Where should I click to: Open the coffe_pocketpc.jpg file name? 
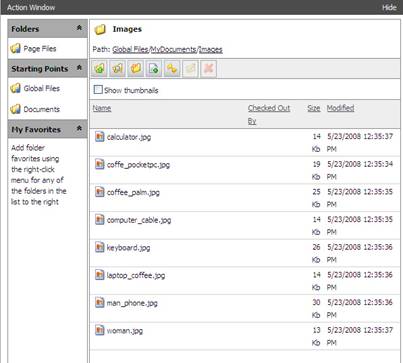click(138, 165)
